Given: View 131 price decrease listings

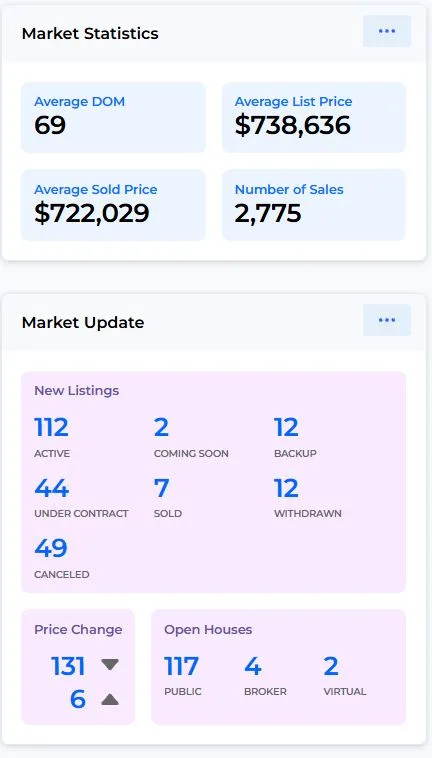Looking at the screenshot, I should pos(68,666).
